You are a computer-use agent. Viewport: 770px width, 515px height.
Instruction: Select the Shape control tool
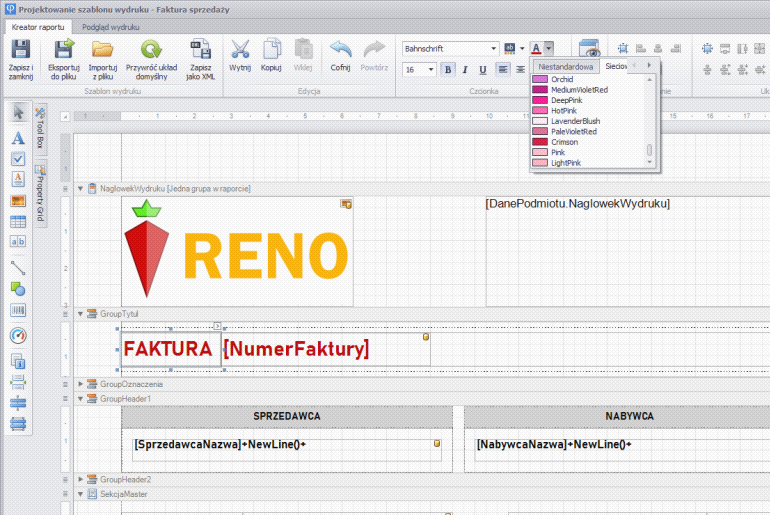pos(18,289)
